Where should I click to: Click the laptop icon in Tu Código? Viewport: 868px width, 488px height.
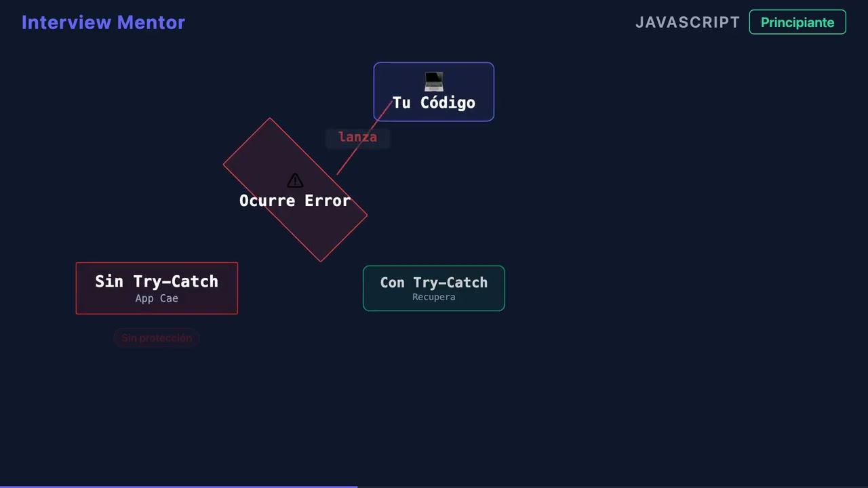coord(434,81)
